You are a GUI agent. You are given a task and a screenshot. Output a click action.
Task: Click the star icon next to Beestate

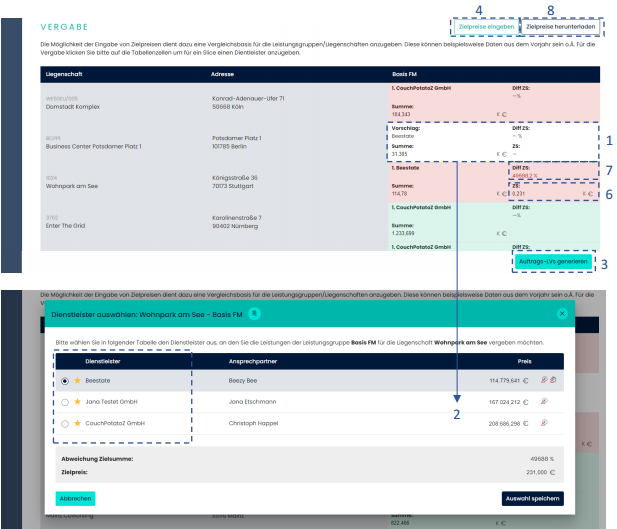pos(78,380)
